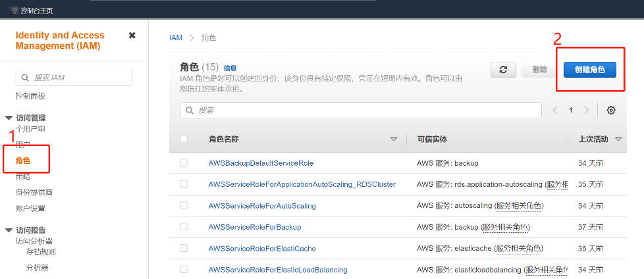Check the AWSBackupDefaultServiceRole row checkbox

[184, 163]
